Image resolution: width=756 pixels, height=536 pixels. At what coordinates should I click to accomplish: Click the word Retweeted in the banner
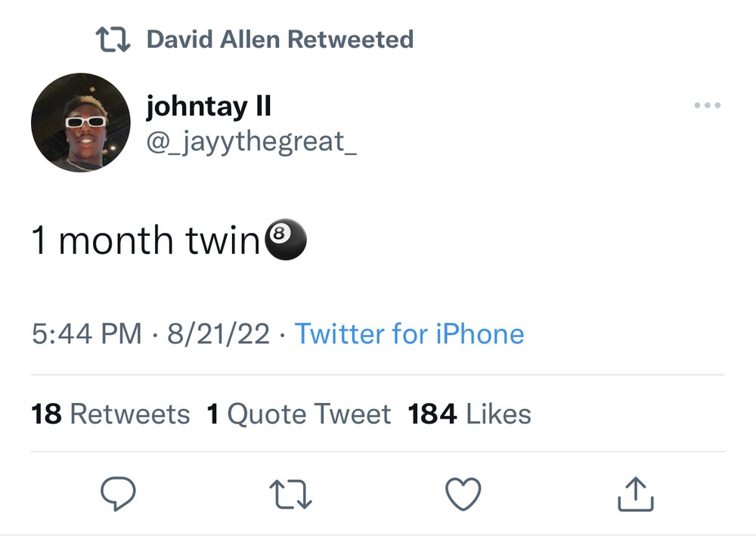point(351,39)
